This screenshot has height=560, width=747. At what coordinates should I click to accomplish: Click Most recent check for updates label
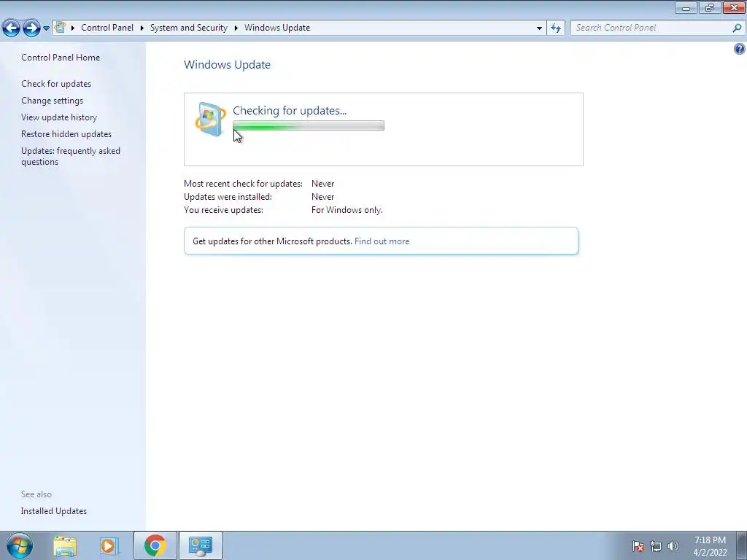243,184
